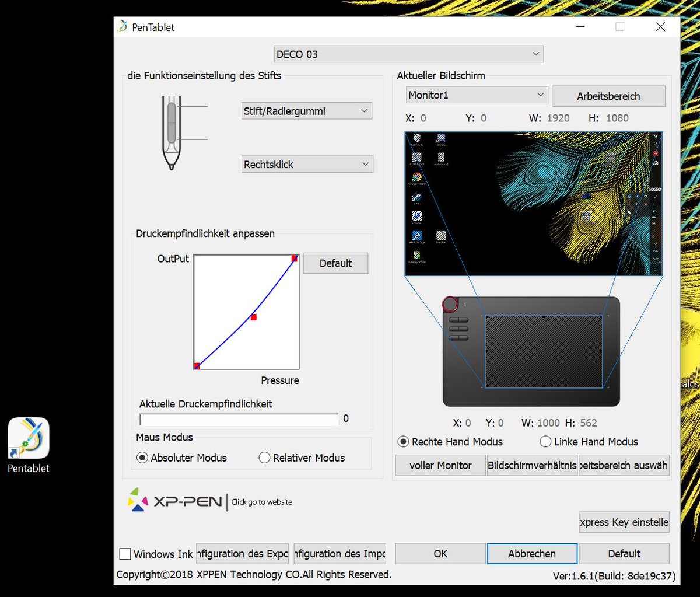Click the Abbrechen button
700x597 pixels.
pos(532,554)
